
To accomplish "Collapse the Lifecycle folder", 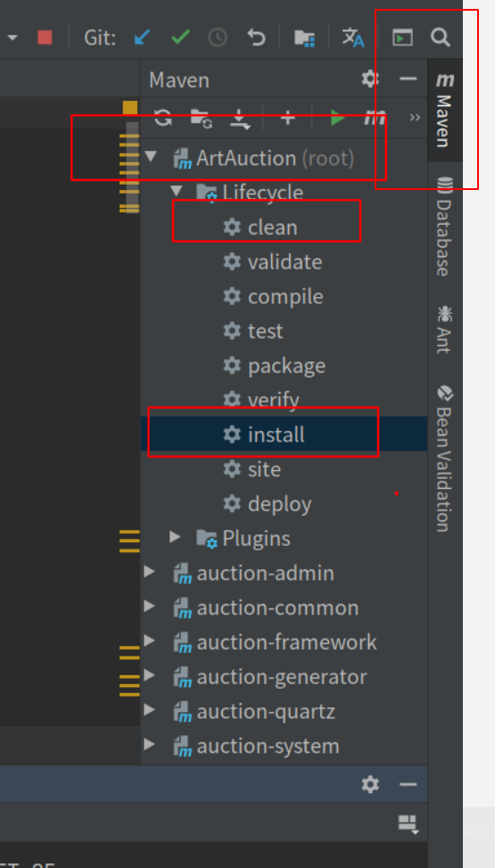I will pyautogui.click(x=176, y=192).
